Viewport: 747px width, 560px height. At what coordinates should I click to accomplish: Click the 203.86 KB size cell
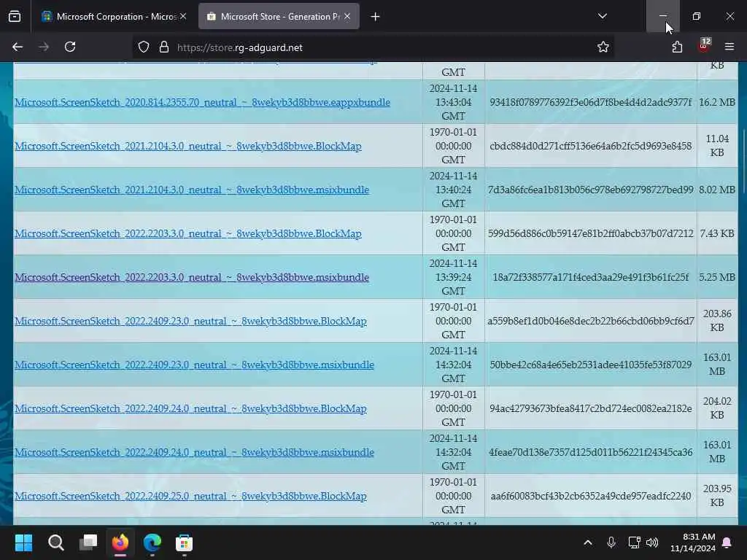(717, 321)
